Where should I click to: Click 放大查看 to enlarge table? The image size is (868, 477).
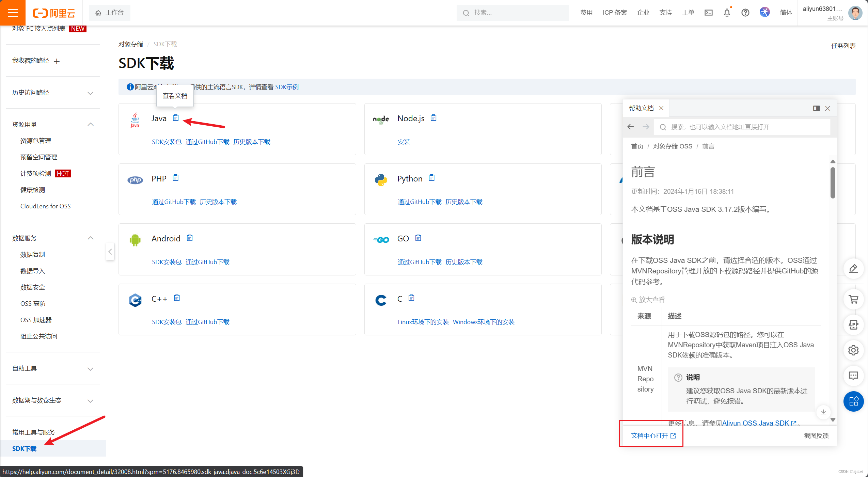[x=648, y=300]
